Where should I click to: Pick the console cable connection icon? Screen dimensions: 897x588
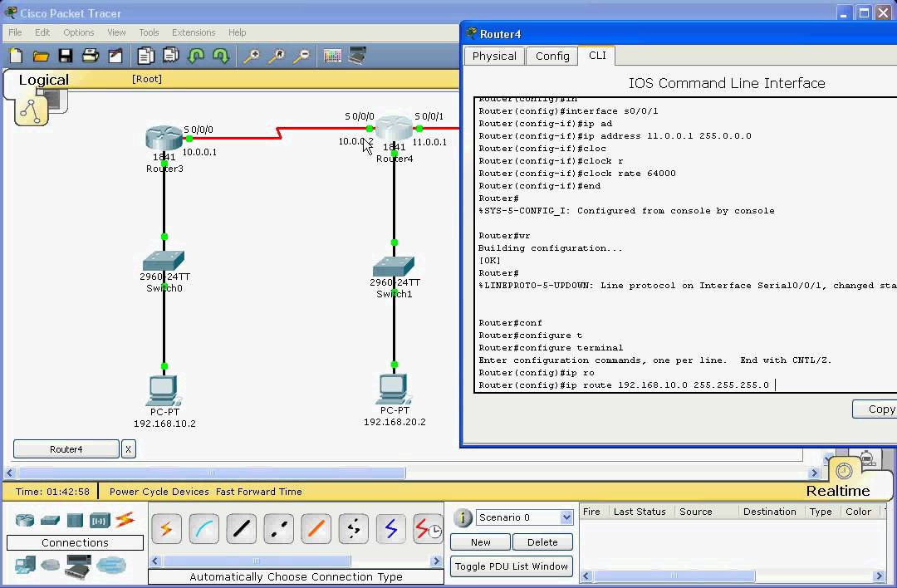click(x=203, y=528)
